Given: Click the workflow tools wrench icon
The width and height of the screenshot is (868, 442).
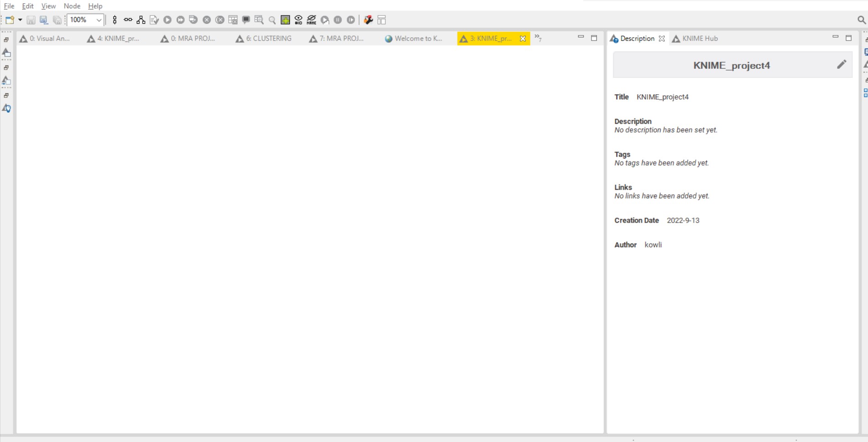Looking at the screenshot, I should [369, 20].
